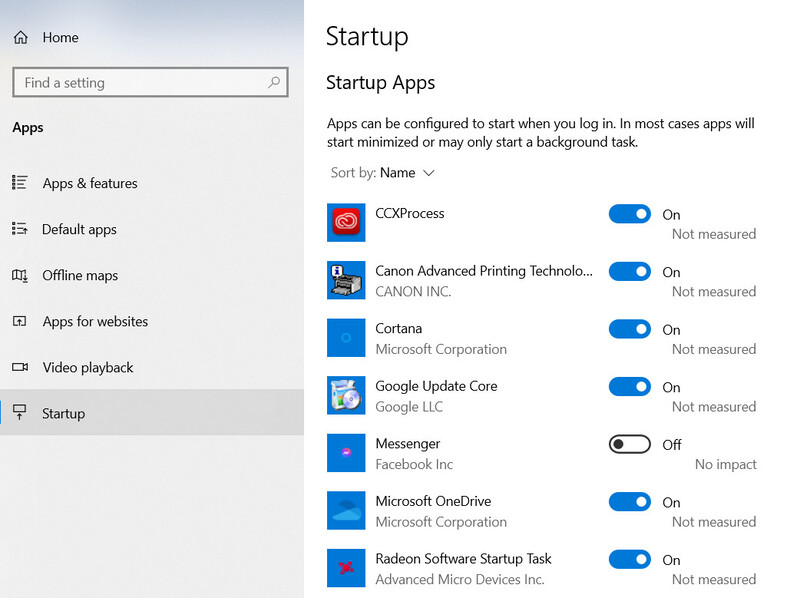Click Advanced Micro Devices Inc. text
Screen dimensions: 800x598
(460, 580)
